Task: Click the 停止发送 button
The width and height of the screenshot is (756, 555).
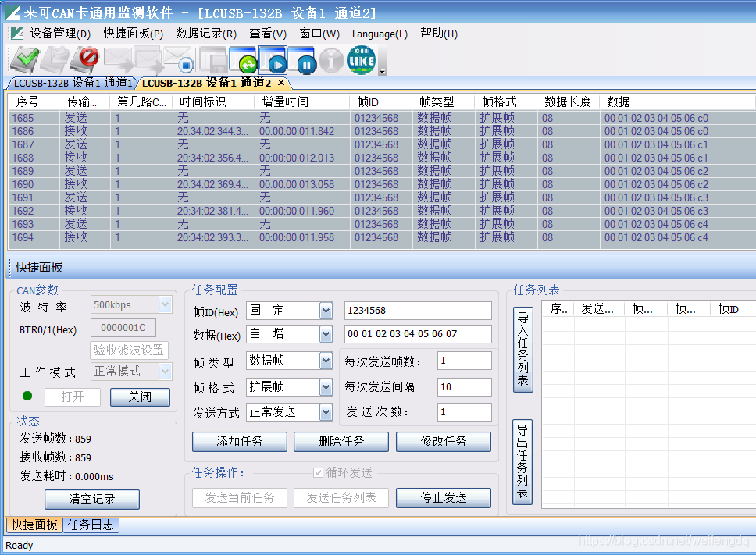Action: (x=444, y=498)
